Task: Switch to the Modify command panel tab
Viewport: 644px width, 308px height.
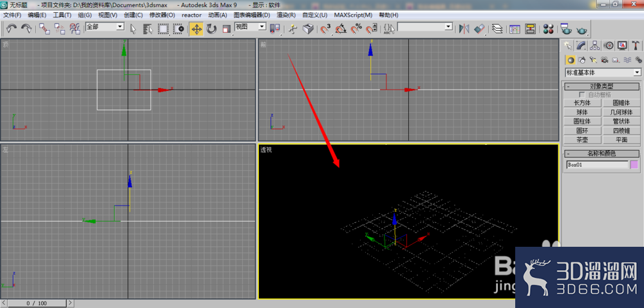Action: point(581,44)
